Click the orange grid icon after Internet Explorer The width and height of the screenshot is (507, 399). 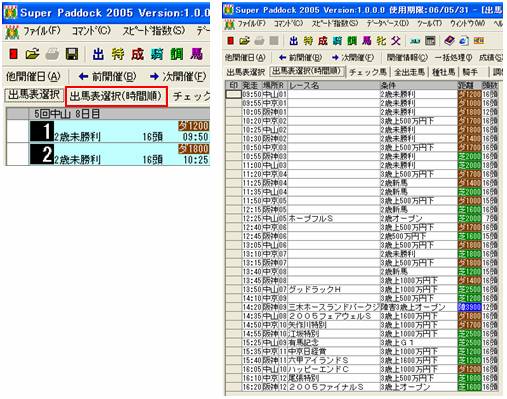click(x=479, y=41)
